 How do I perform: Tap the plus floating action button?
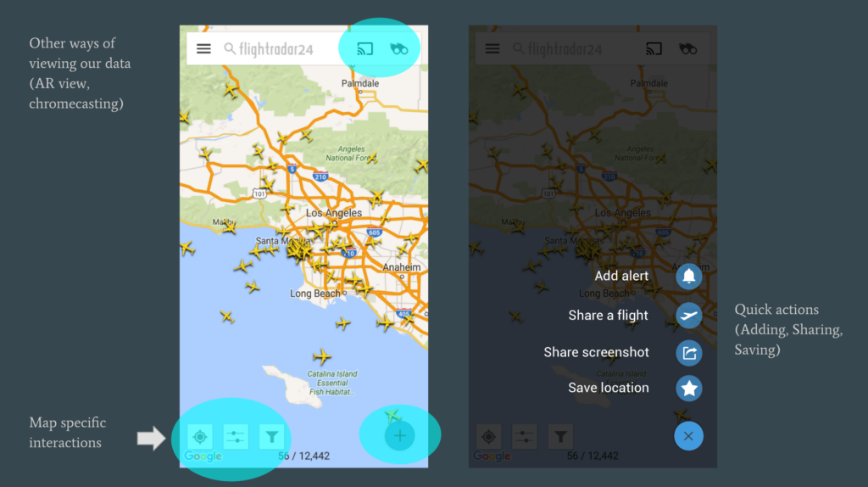pyautogui.click(x=400, y=436)
